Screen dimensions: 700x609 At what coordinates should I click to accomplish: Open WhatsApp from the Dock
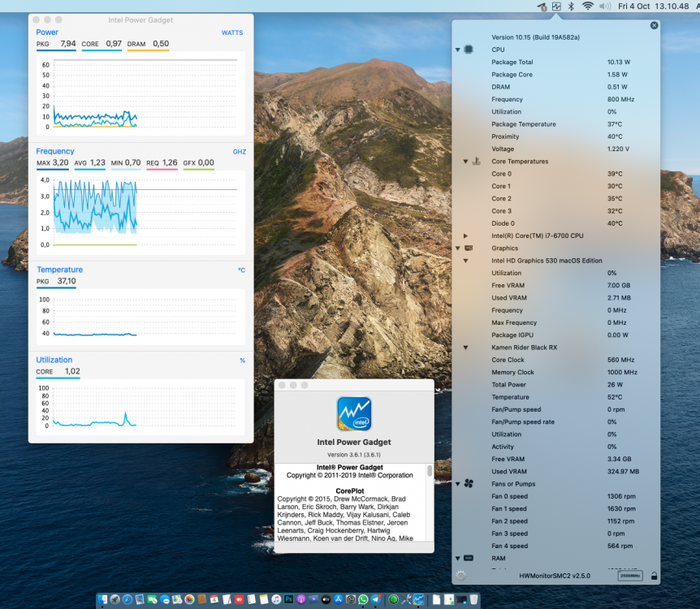click(x=363, y=599)
